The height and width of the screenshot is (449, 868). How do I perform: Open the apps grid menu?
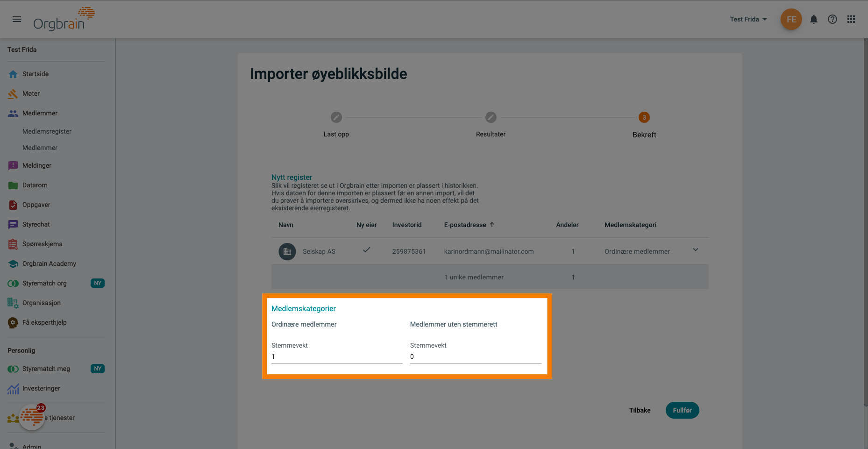(851, 19)
